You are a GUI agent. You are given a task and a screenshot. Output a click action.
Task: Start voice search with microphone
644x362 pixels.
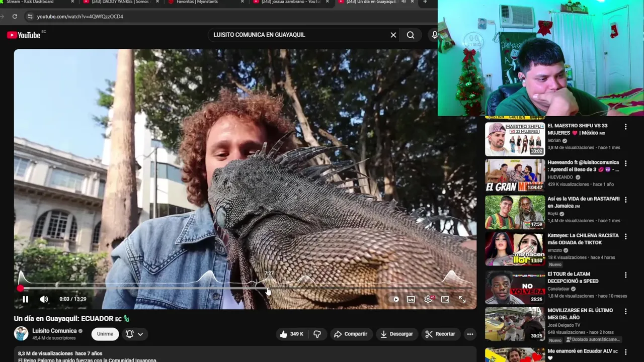click(x=434, y=35)
